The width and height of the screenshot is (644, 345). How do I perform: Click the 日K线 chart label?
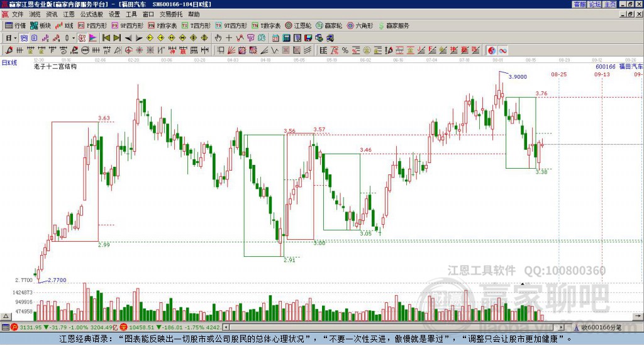[9, 63]
